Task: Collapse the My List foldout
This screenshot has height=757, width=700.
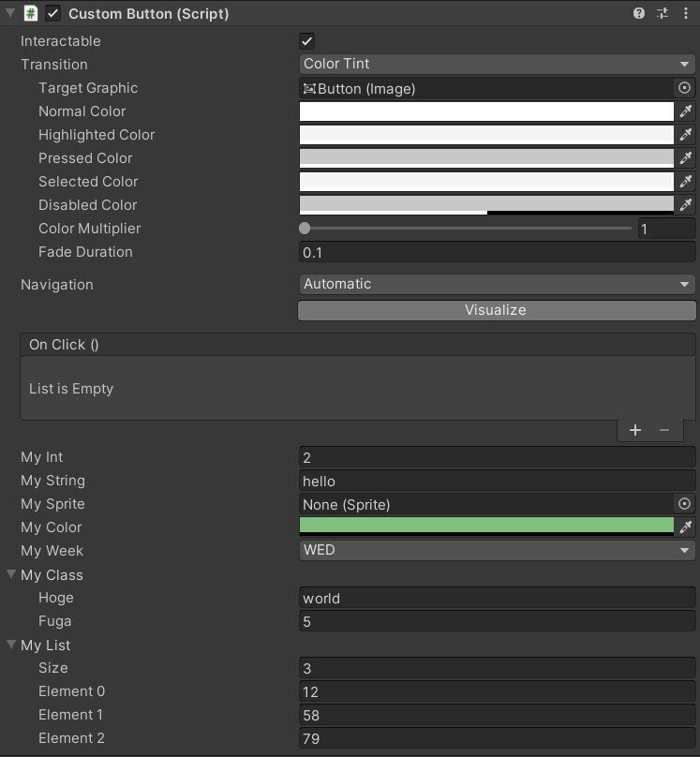Action: [x=11, y=645]
